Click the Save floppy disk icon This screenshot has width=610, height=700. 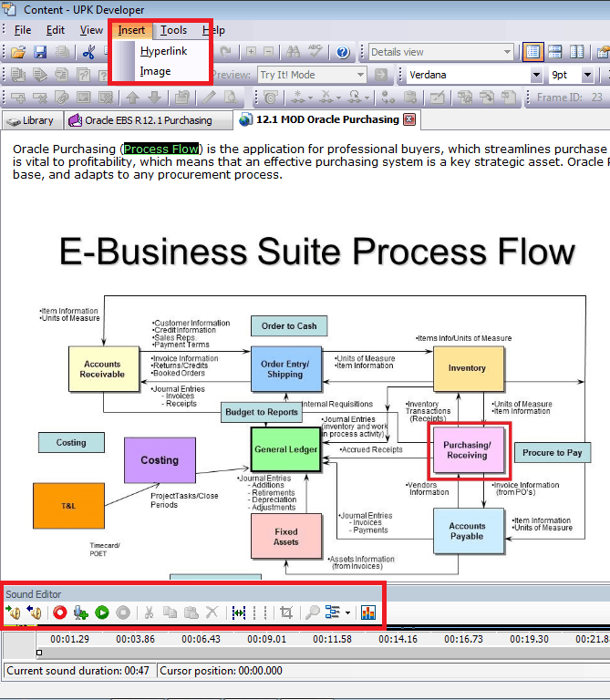pyautogui.click(x=40, y=52)
